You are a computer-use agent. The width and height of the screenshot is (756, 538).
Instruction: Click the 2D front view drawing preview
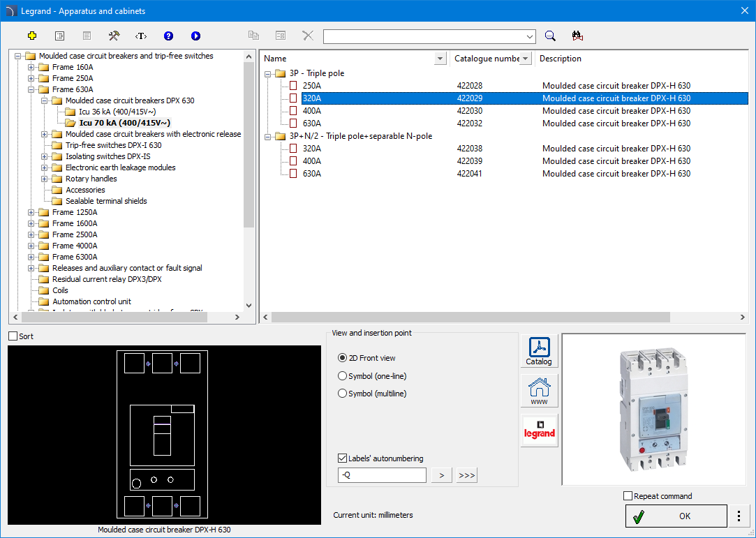pos(165,435)
